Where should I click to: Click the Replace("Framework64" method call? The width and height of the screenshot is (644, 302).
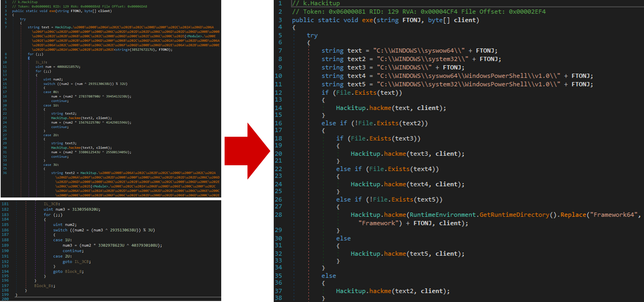coord(600,215)
